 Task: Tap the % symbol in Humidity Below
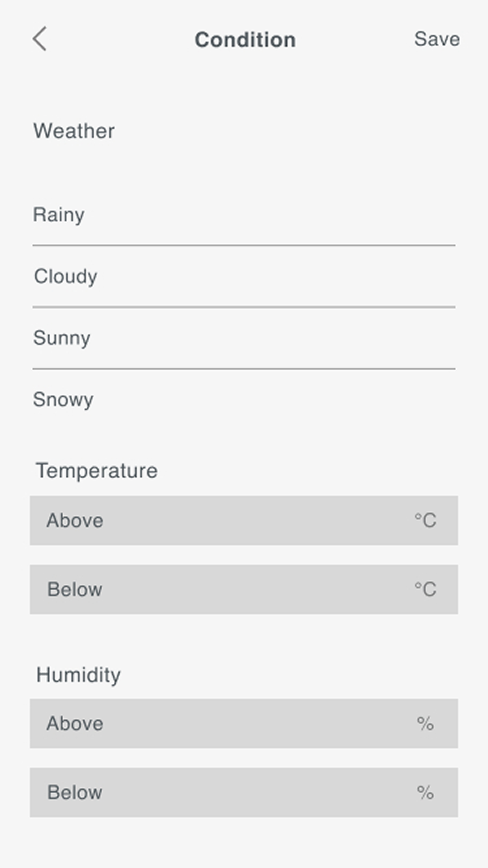click(x=426, y=793)
